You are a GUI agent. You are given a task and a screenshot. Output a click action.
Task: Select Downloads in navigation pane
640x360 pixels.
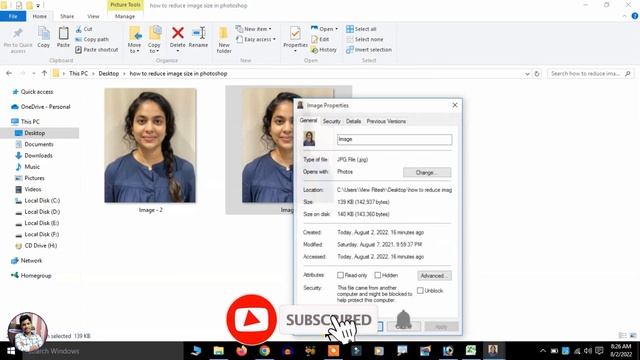[x=38, y=156]
